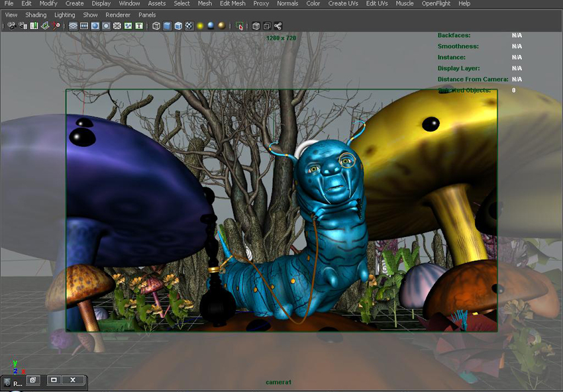Open the Modify menu

pos(48,3)
